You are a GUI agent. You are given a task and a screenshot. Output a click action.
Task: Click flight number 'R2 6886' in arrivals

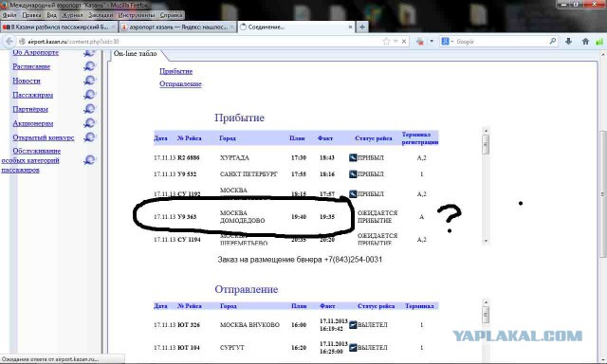click(189, 157)
